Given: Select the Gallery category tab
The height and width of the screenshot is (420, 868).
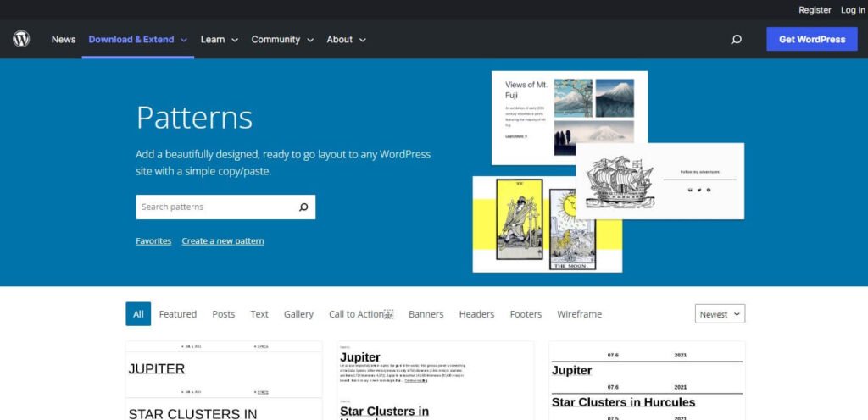Looking at the screenshot, I should (x=298, y=314).
